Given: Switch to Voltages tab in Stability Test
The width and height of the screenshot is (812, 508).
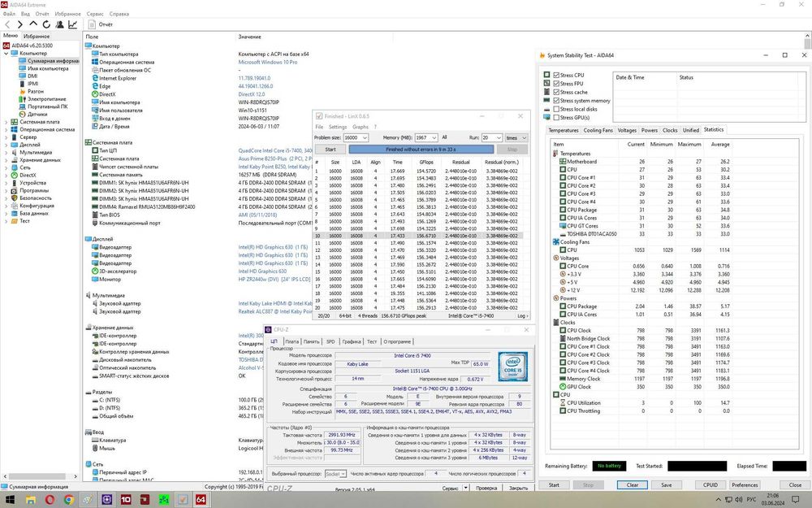Looking at the screenshot, I should point(627,130).
